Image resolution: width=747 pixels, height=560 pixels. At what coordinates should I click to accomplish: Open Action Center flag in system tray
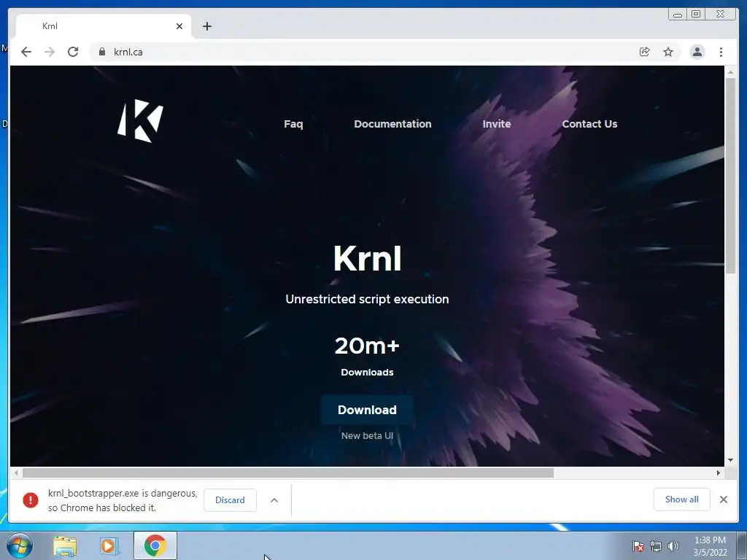pyautogui.click(x=638, y=546)
